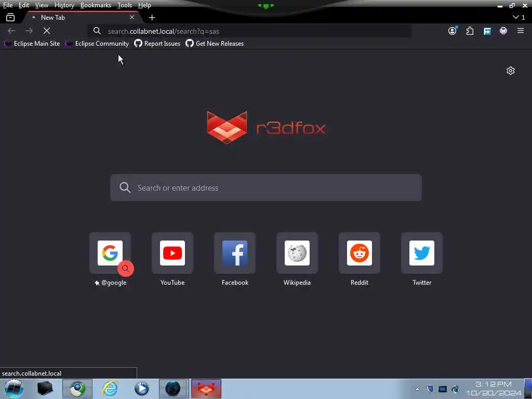Open Report Issues bookmark

[x=157, y=44]
